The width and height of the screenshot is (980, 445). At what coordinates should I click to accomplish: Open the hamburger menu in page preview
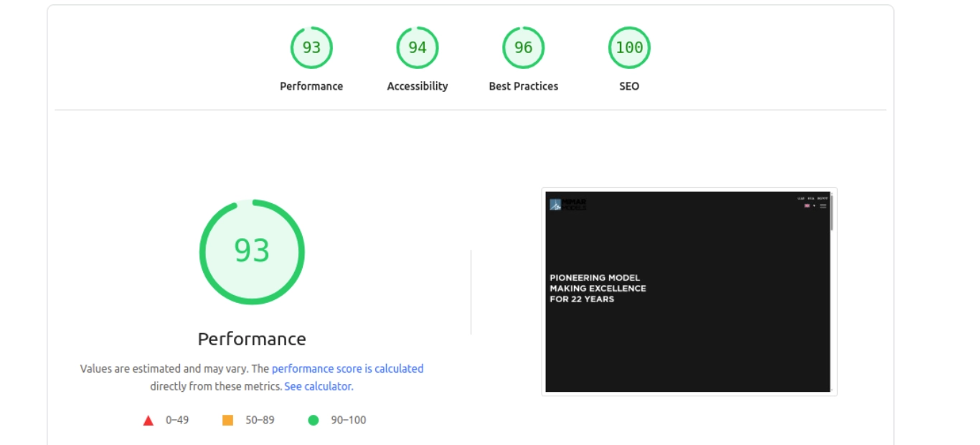pos(823,206)
